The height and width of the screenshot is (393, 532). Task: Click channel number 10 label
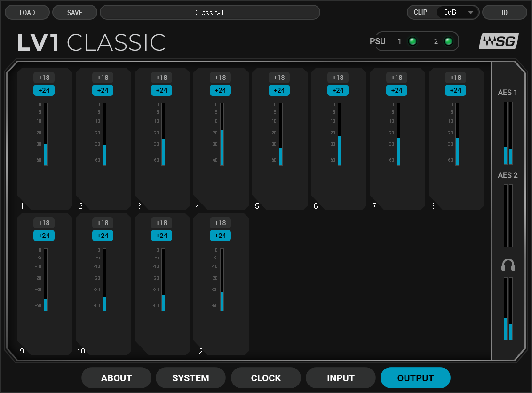click(x=81, y=351)
